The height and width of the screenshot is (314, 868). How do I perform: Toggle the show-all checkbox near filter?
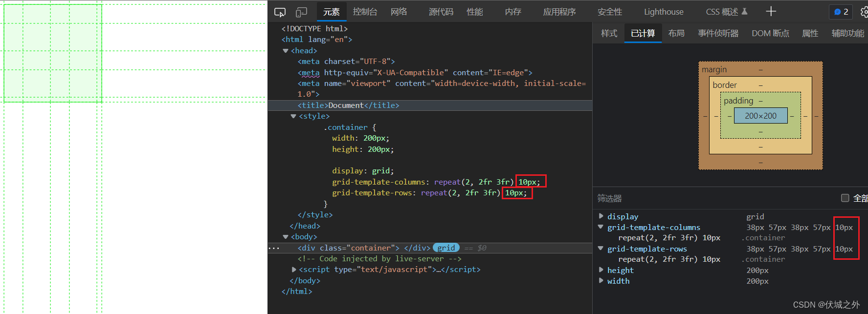pyautogui.click(x=845, y=198)
